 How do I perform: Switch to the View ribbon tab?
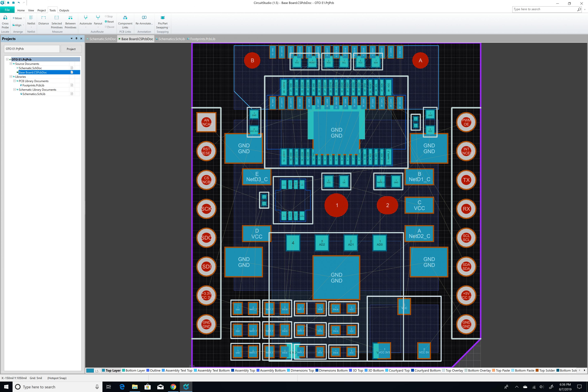(x=31, y=10)
